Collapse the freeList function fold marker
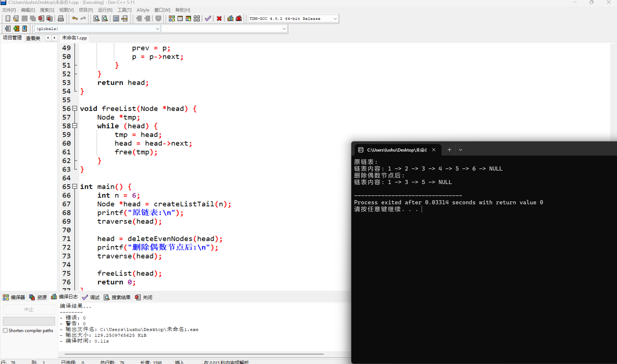The width and height of the screenshot is (617, 364). pyautogui.click(x=75, y=108)
